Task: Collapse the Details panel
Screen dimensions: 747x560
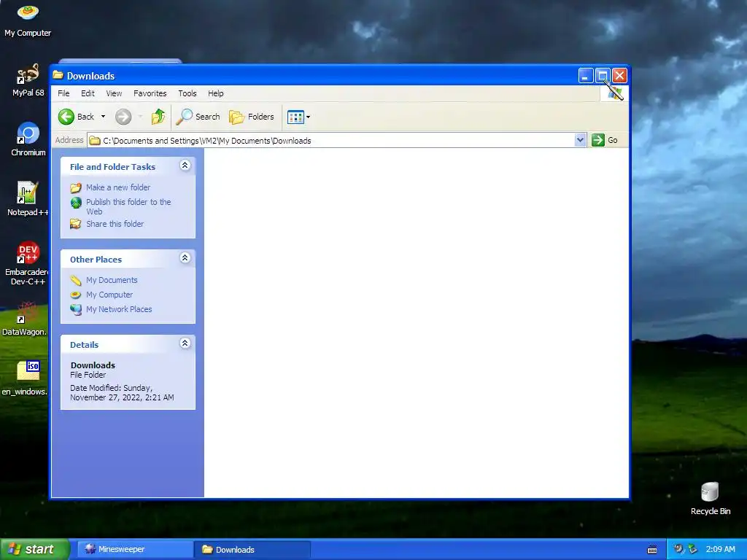Action: tap(185, 343)
